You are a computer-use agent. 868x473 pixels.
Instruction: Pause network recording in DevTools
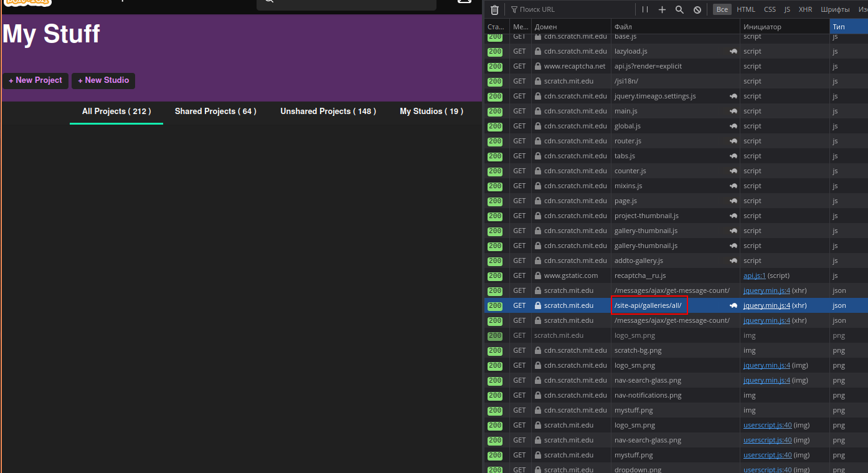[645, 10]
